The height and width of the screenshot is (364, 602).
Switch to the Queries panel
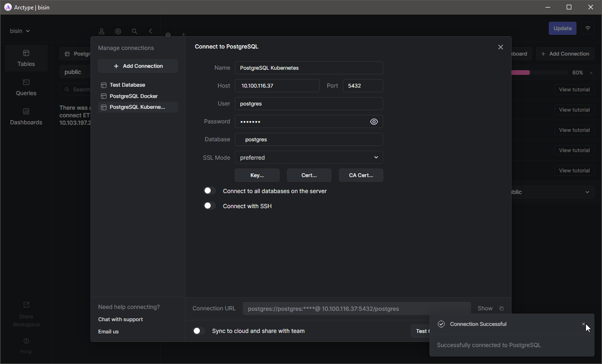tap(26, 88)
